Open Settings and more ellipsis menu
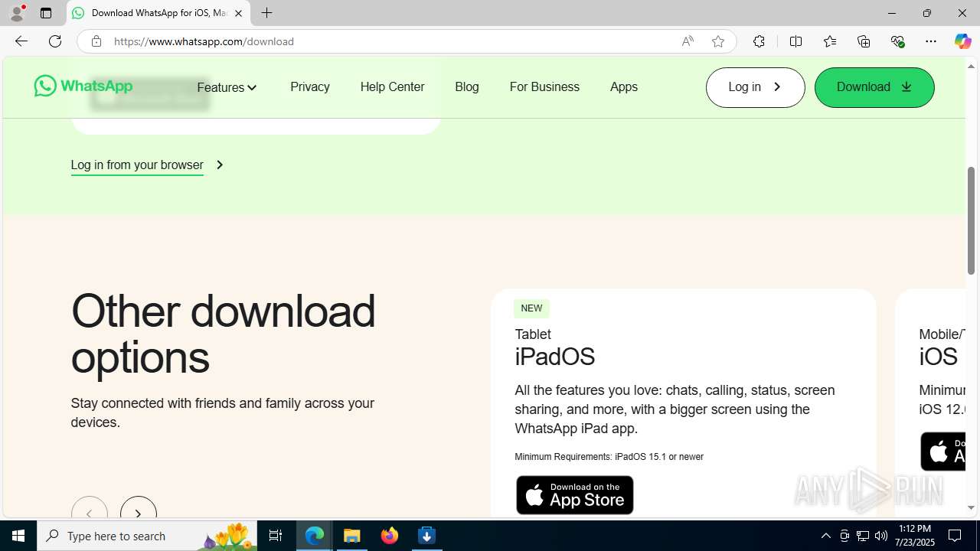Image resolution: width=980 pixels, height=551 pixels. click(931, 41)
